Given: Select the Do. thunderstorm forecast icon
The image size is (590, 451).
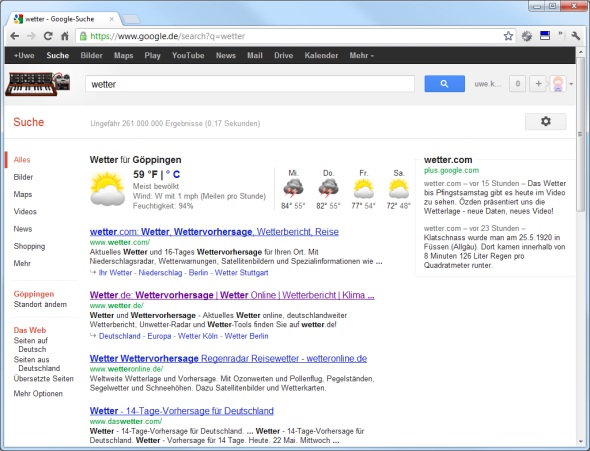Looking at the screenshot, I should click(x=328, y=188).
